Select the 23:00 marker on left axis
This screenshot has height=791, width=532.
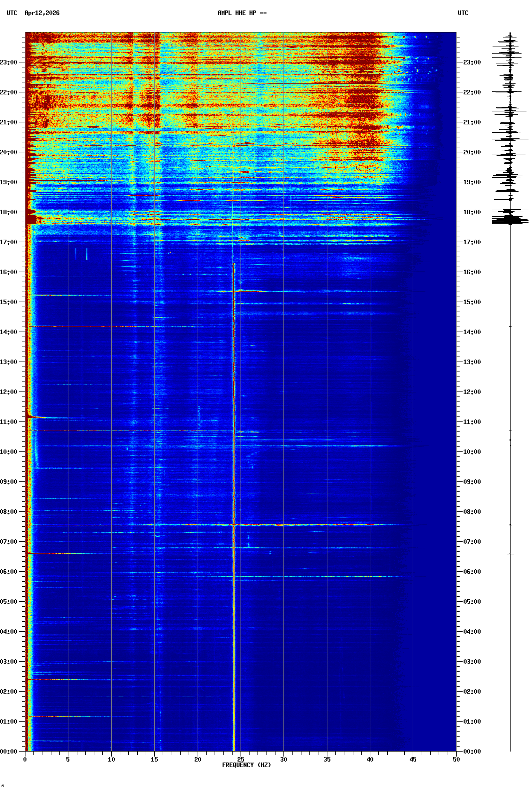[9, 62]
